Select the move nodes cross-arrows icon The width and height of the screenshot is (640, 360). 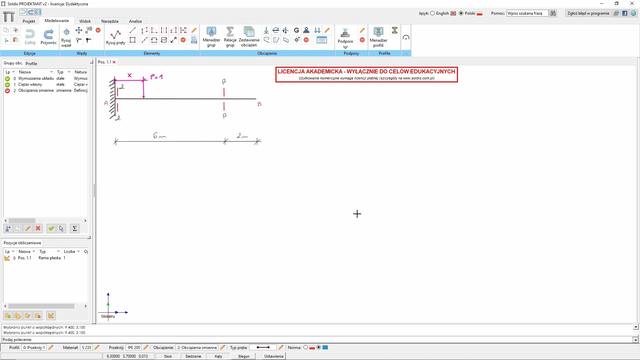pos(79,31)
